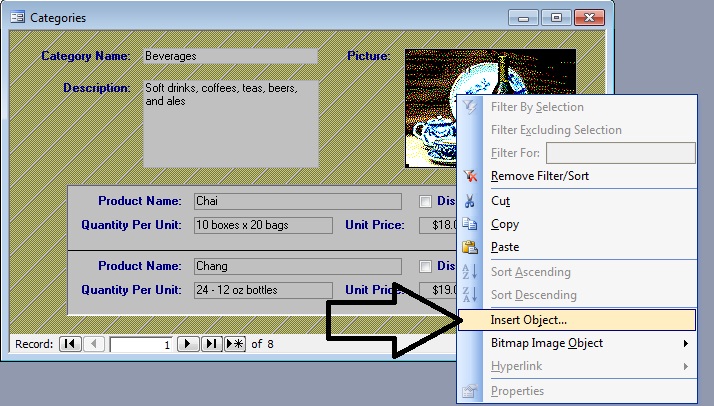Go to next record button

click(188, 344)
